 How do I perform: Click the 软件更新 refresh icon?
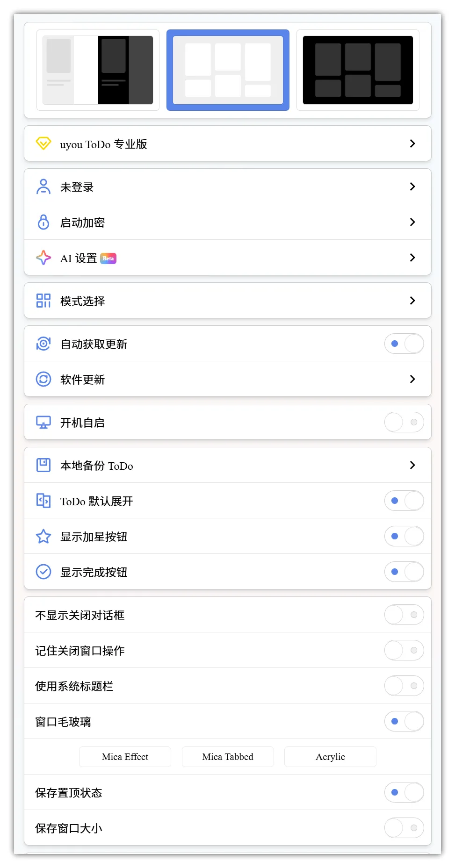(43, 379)
